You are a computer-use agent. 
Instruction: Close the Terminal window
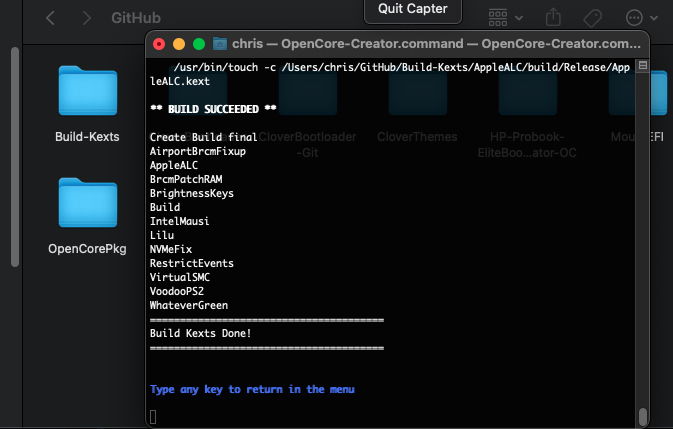coord(159,44)
